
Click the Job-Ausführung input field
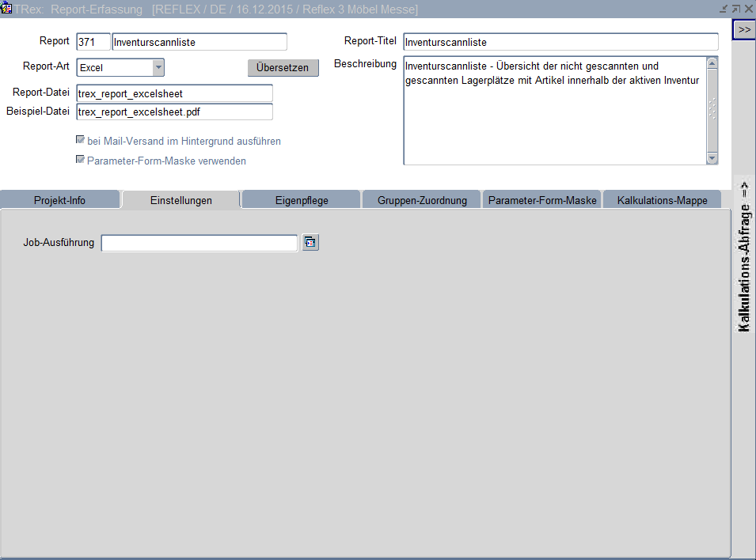199,243
